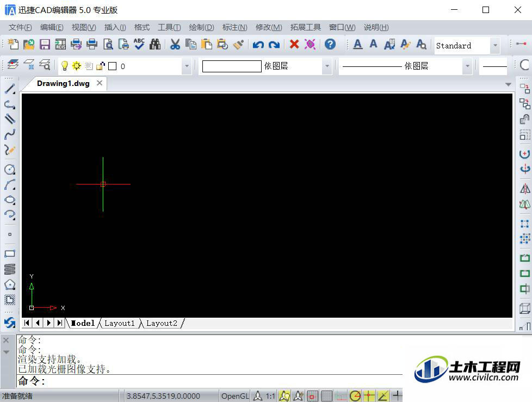This screenshot has width=532, height=402.
Task: Click the print icon in the toolbar
Action: pos(92,44)
